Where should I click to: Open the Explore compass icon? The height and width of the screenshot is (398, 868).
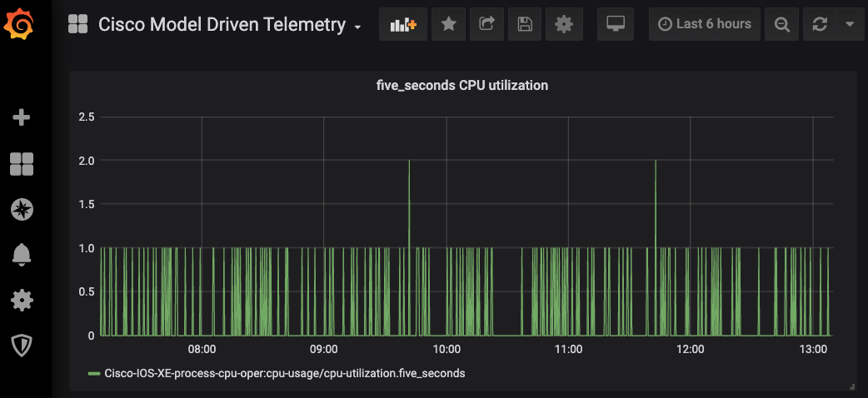click(x=22, y=209)
